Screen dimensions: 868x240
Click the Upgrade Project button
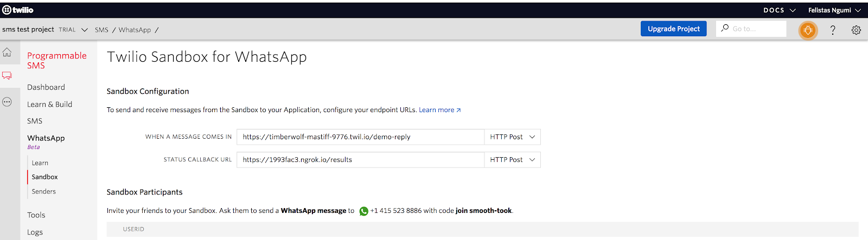(673, 29)
